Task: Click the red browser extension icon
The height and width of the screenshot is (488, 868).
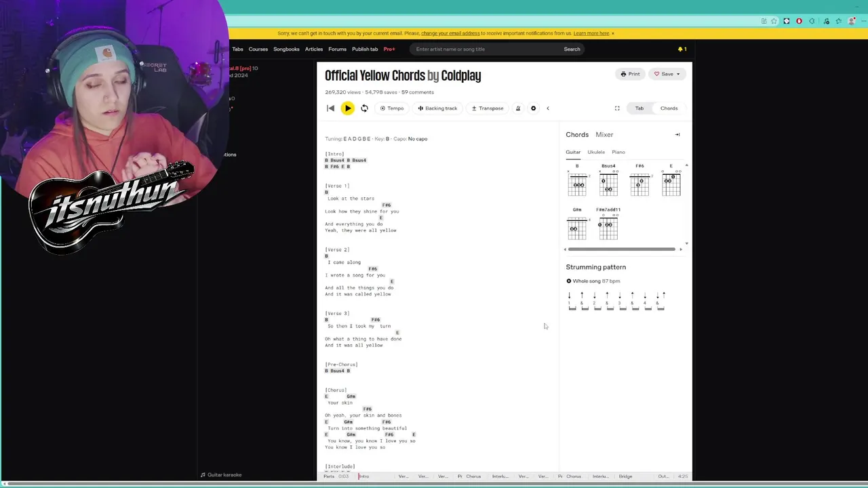Action: tap(799, 21)
